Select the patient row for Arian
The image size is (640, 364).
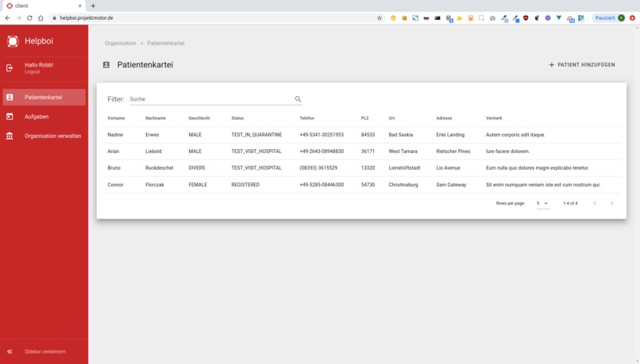click(361, 151)
